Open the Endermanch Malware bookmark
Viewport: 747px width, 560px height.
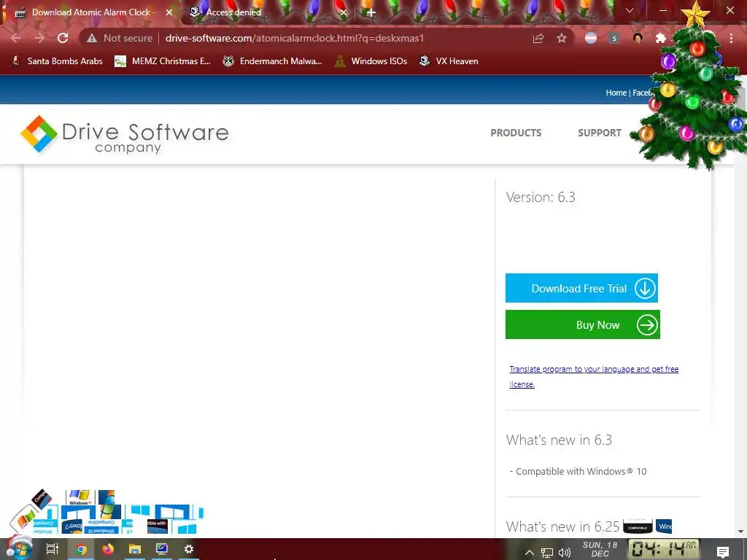pos(273,61)
